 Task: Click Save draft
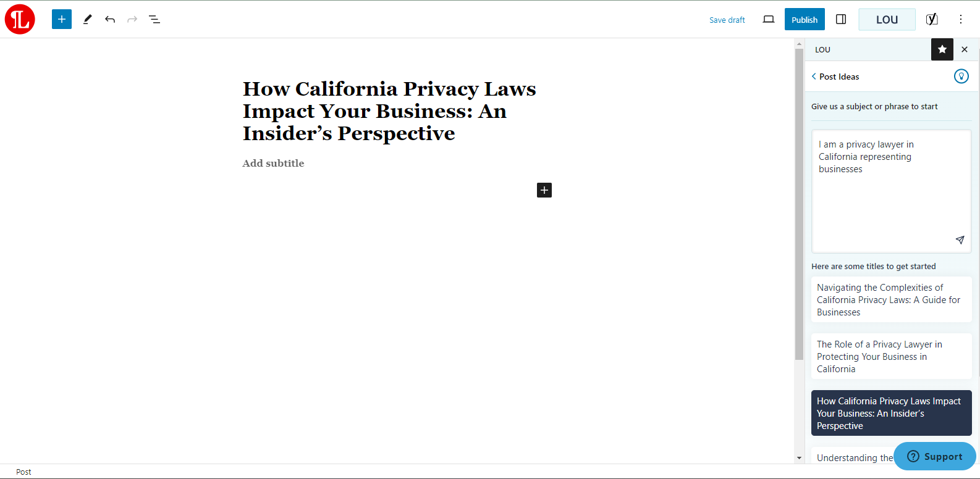tap(727, 20)
